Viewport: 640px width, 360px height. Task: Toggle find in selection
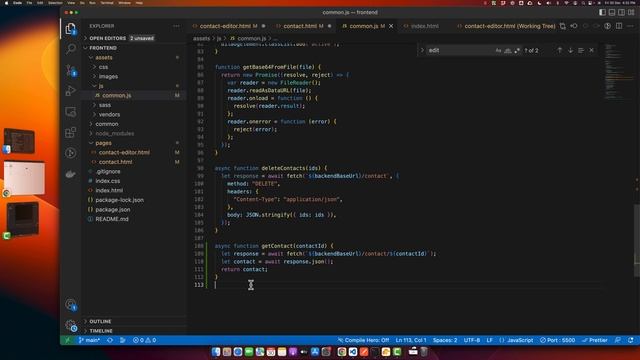(x=581, y=50)
